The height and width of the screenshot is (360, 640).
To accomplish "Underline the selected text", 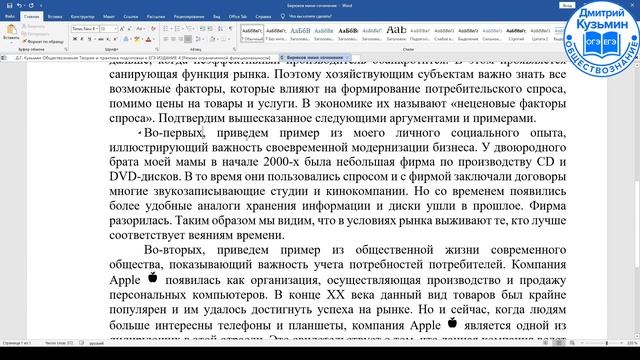I will pos(89,39).
